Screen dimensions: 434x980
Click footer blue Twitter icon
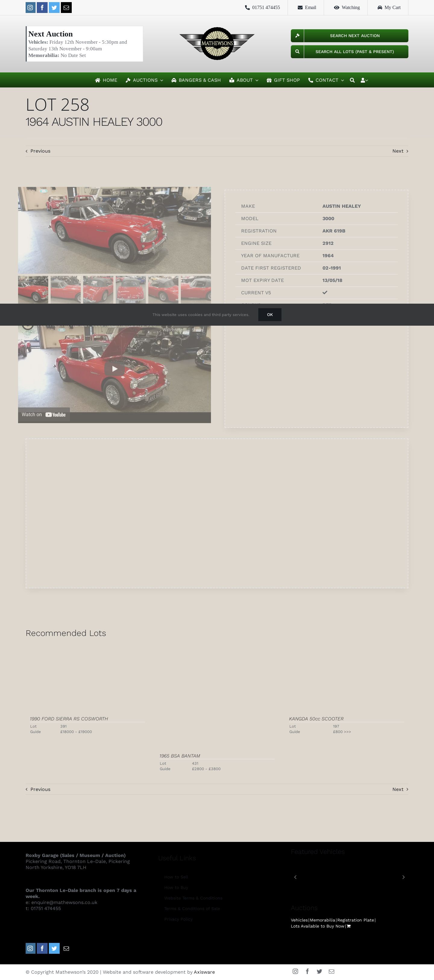54,948
